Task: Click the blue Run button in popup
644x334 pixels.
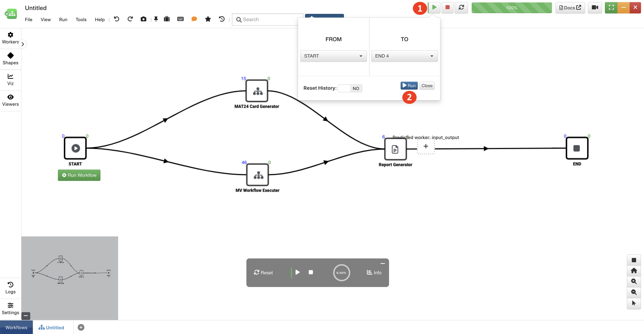Action: click(409, 86)
